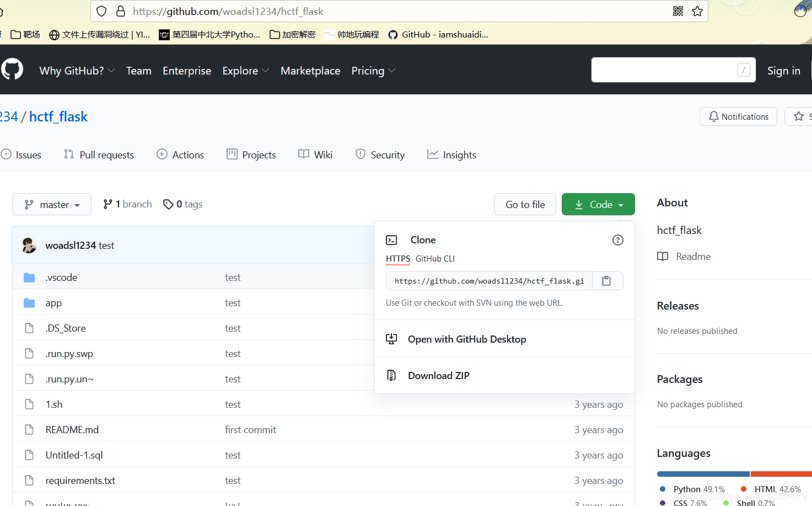Copy clone URL with clipboard icon
This screenshot has height=506, width=812.
(606, 281)
